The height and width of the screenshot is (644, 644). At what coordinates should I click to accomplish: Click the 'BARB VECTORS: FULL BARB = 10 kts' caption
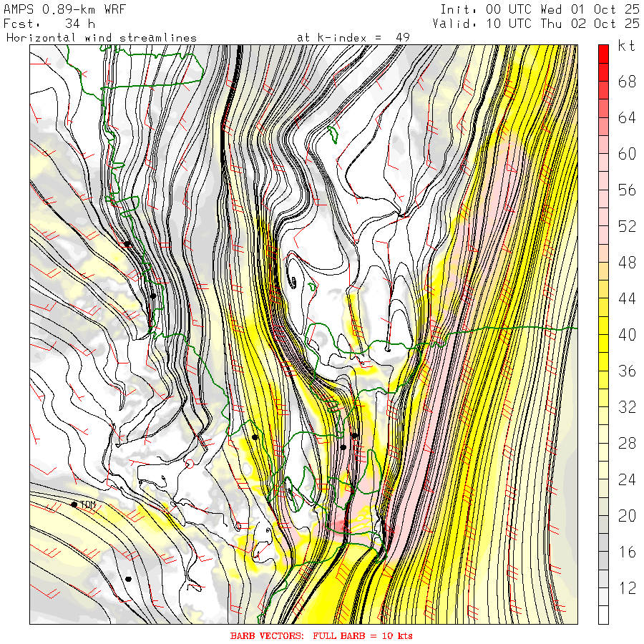321,636
